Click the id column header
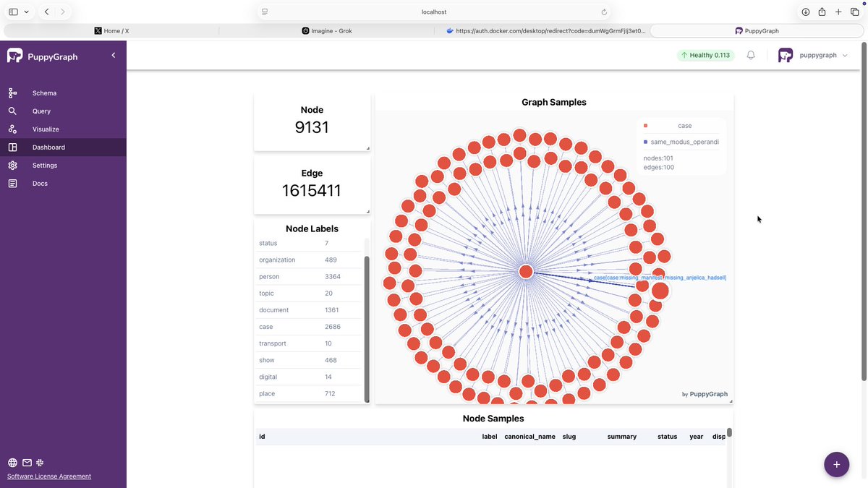Viewport: 868px width, 488px height. click(262, 437)
